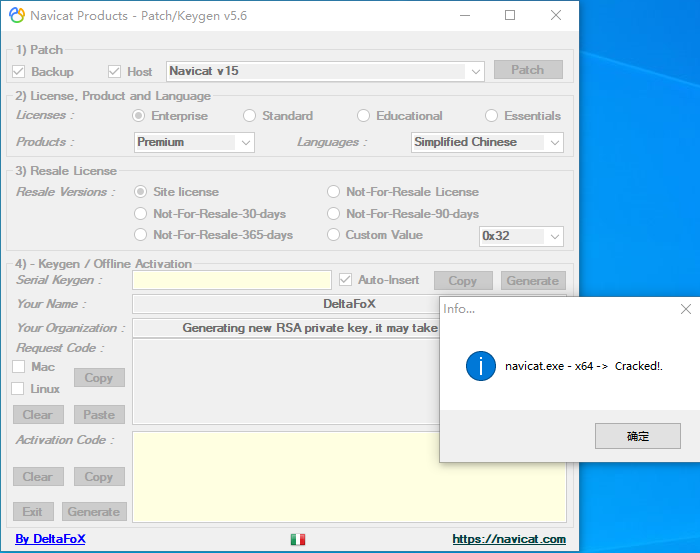Open the Languages Simplified Chinese dropdown

coord(487,142)
